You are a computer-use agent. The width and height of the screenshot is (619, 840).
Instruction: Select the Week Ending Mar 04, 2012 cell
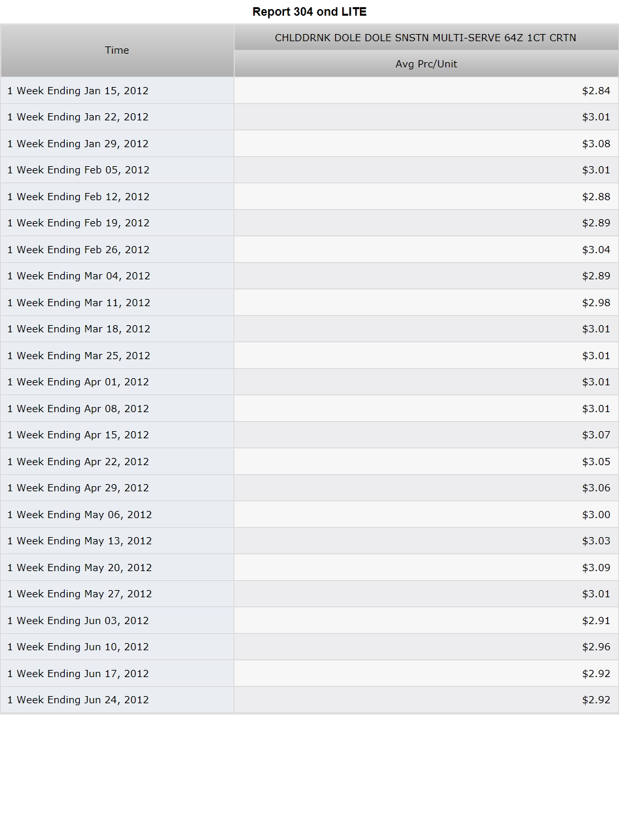pyautogui.click(x=117, y=276)
